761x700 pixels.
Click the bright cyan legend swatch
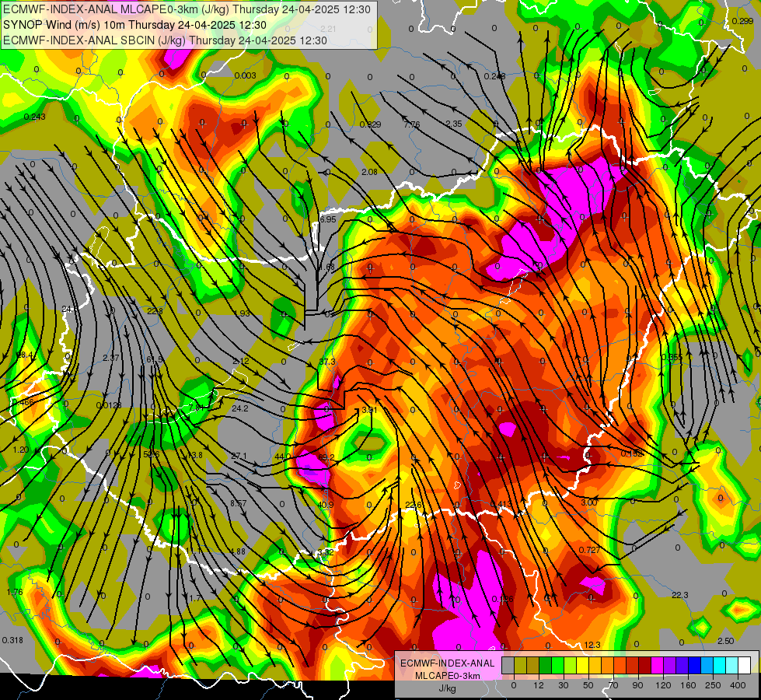719,665
